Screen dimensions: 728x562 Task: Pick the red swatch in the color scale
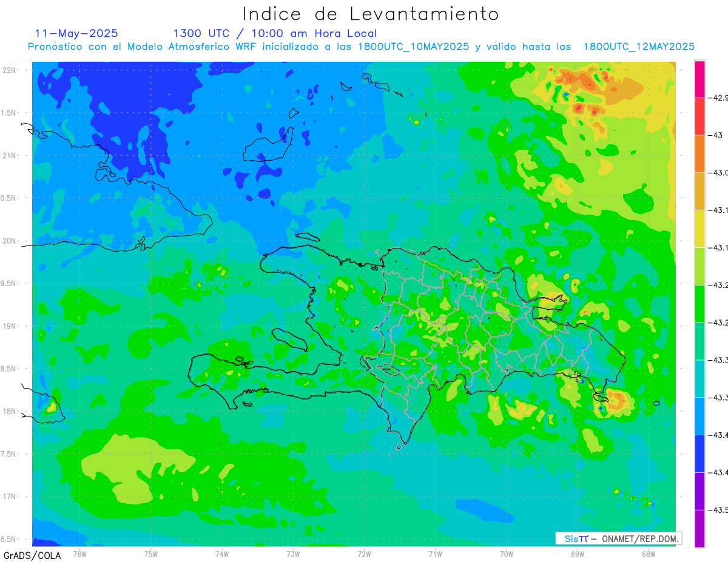[x=699, y=116]
